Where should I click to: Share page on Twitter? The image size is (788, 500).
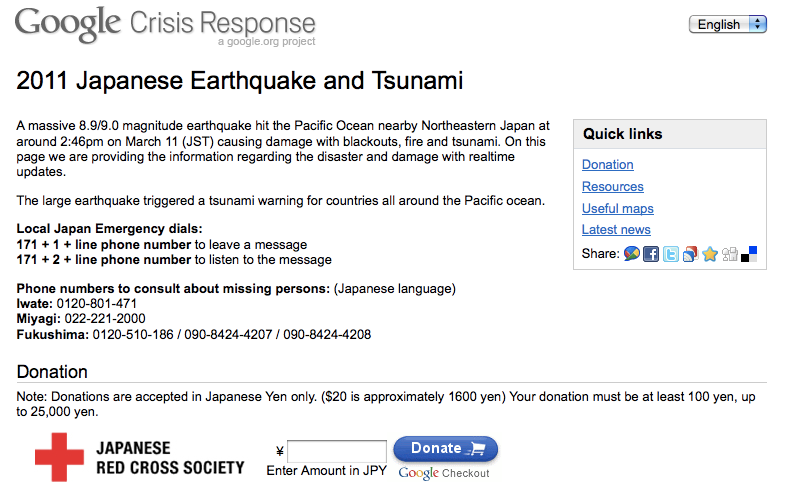(671, 254)
